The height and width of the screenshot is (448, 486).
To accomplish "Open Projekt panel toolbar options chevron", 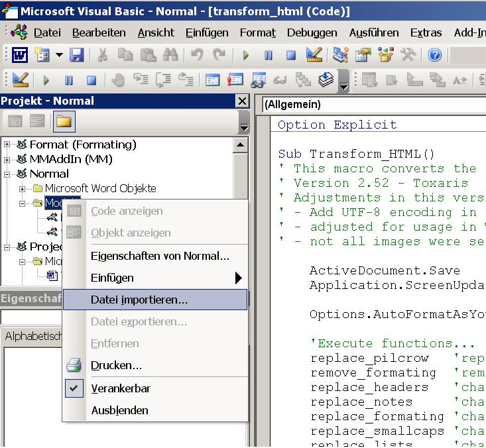I will [244, 123].
